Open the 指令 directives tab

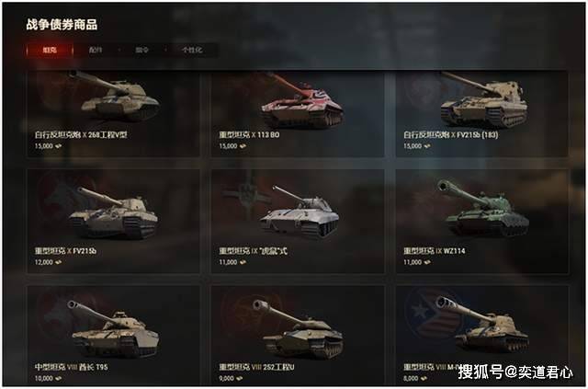141,50
